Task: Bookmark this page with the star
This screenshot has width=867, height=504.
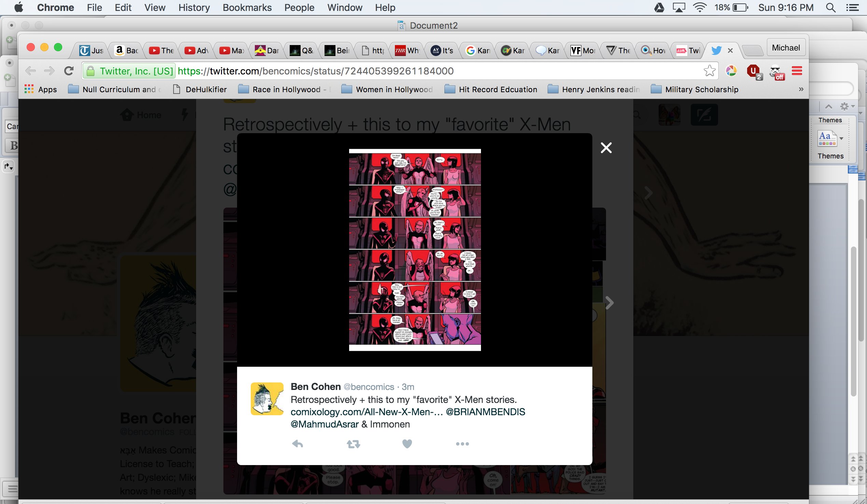Action: [710, 71]
